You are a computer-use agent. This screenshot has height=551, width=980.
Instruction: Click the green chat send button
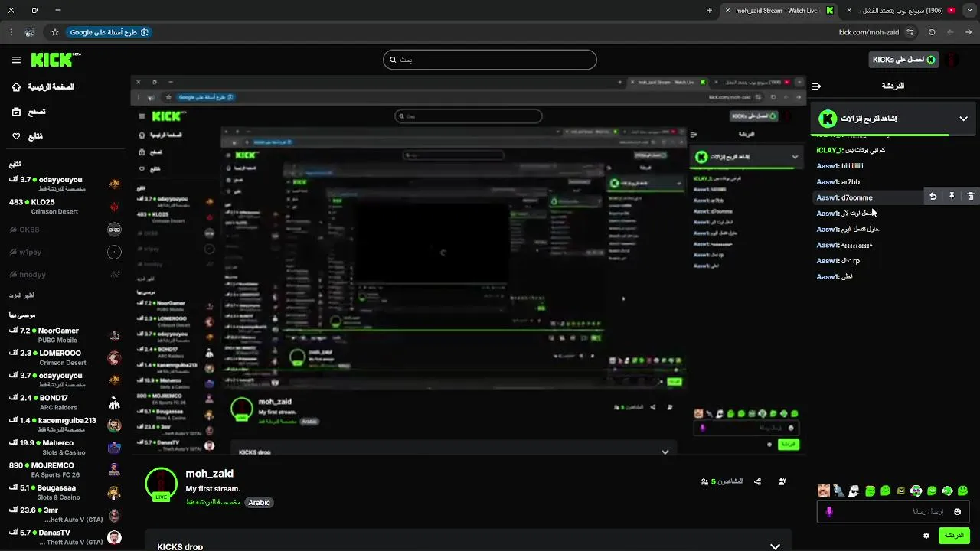(x=954, y=535)
